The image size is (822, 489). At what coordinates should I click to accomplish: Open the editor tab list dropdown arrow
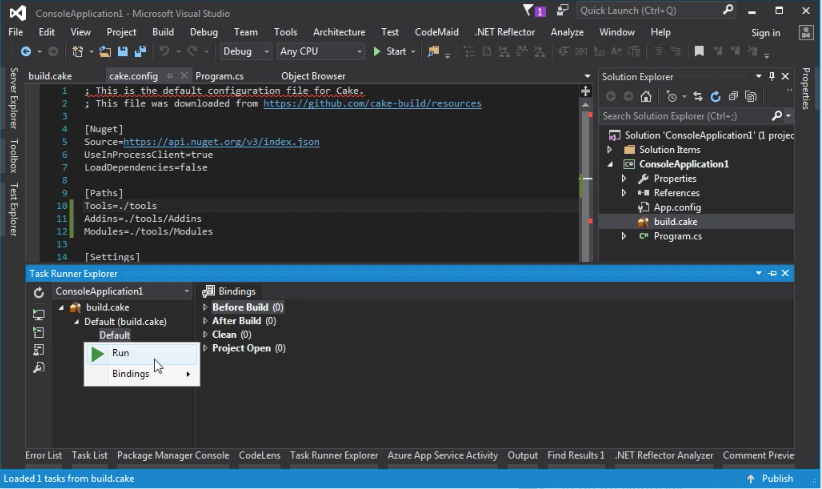click(587, 76)
